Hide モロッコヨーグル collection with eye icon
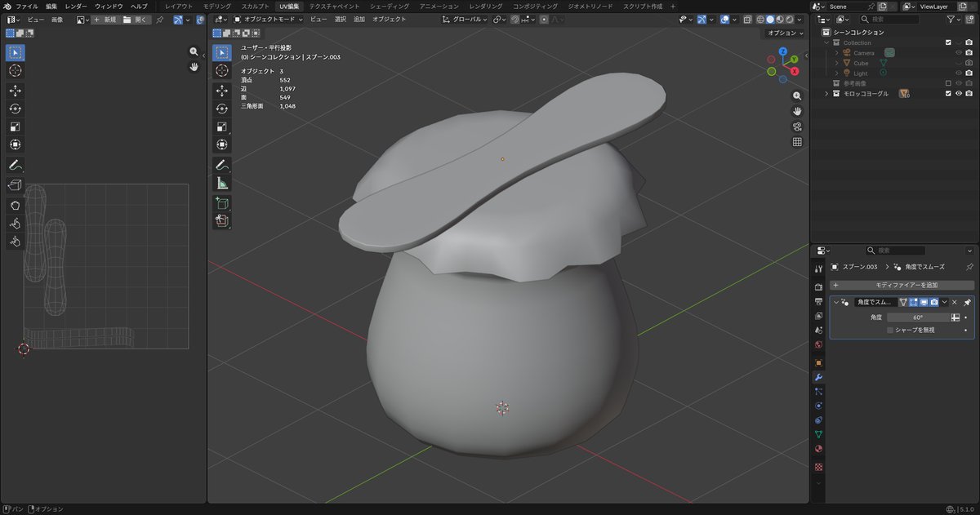 coord(959,94)
